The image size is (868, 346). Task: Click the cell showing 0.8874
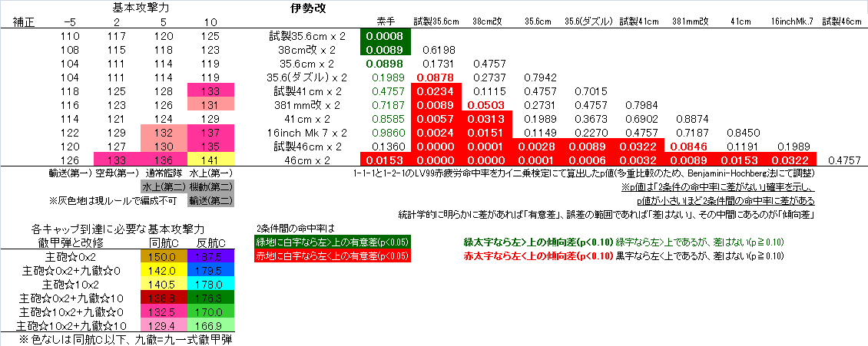click(x=691, y=119)
